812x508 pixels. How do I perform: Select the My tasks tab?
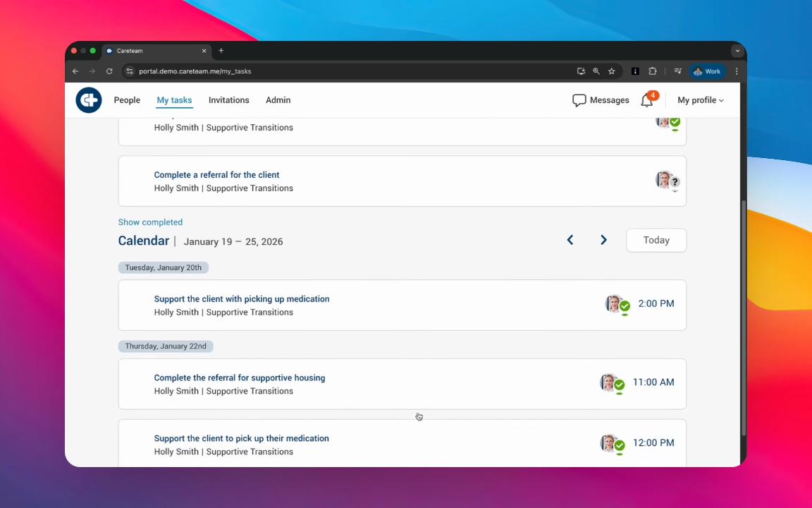[175, 100]
